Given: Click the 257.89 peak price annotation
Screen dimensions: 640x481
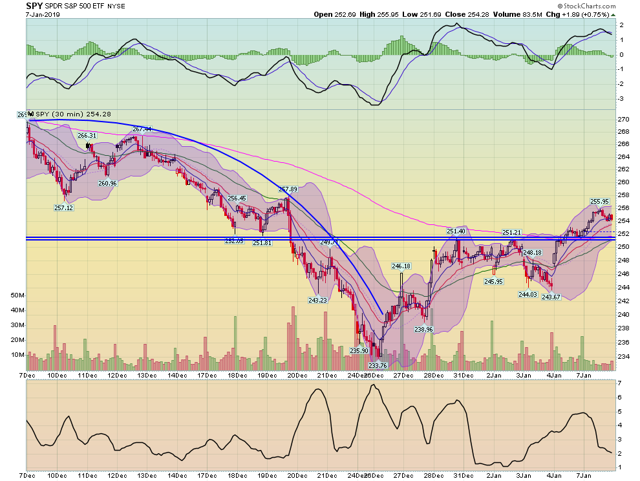Looking at the screenshot, I should [x=288, y=189].
